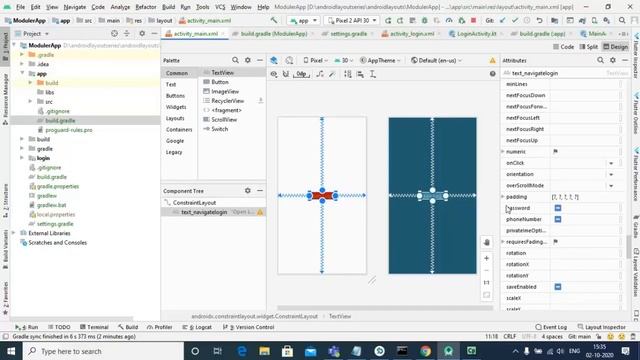This screenshot has width=640, height=360.
Task: Toggle autoconnect magnet icon
Action: (x=286, y=74)
